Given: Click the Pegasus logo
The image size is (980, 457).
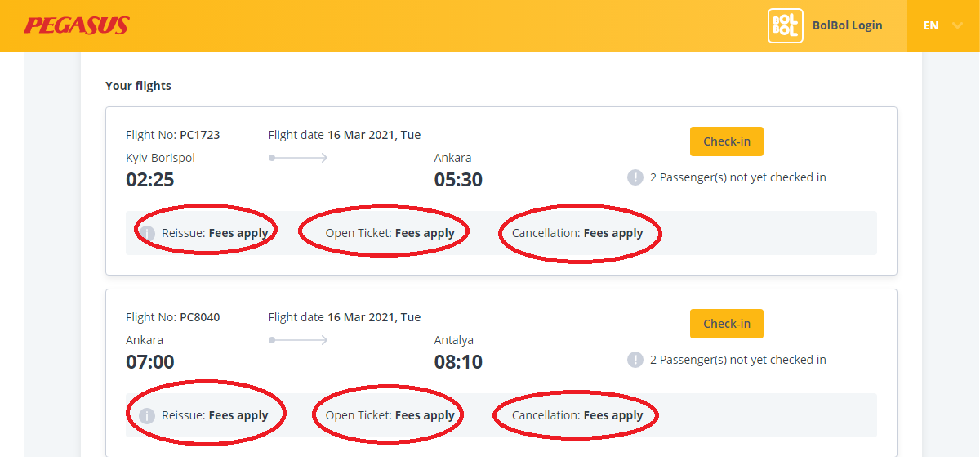Looking at the screenshot, I should (77, 25).
